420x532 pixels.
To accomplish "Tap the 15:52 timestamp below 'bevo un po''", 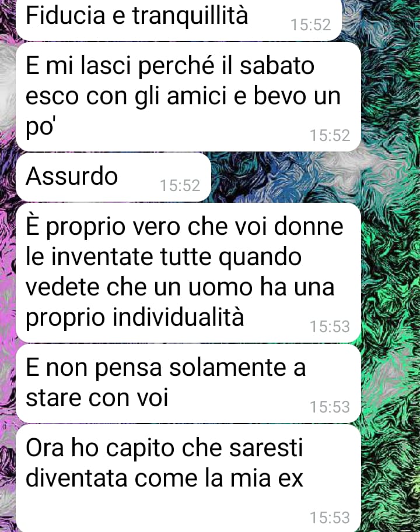I will 330,135.
